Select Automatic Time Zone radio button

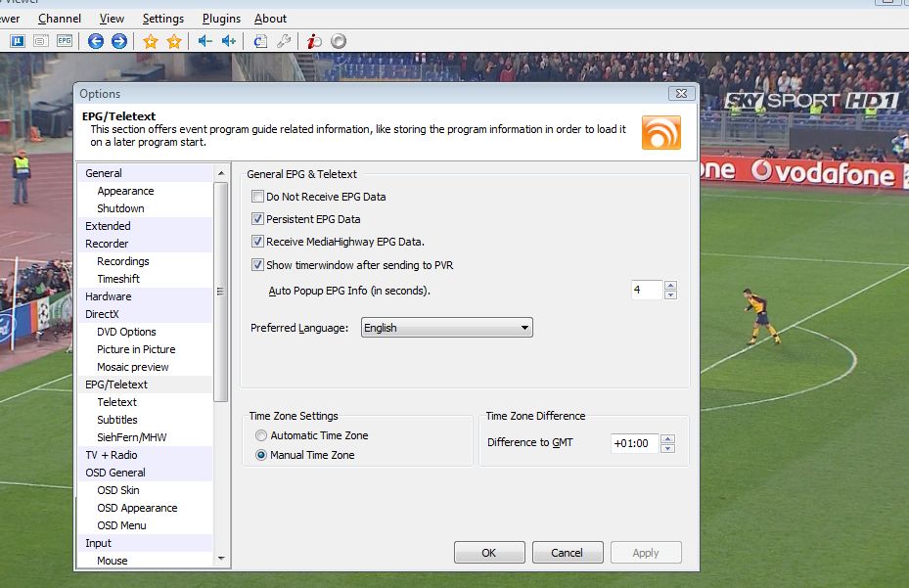pos(261,435)
